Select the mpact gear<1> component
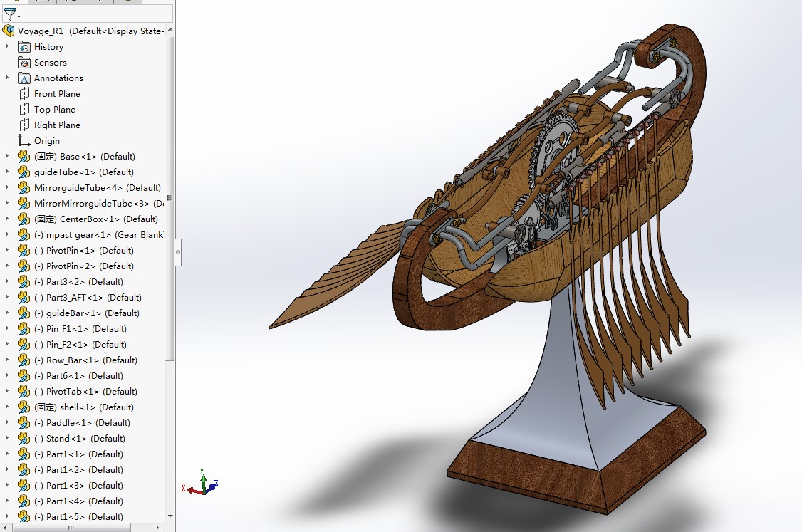The width and height of the screenshot is (802, 532). click(98, 235)
